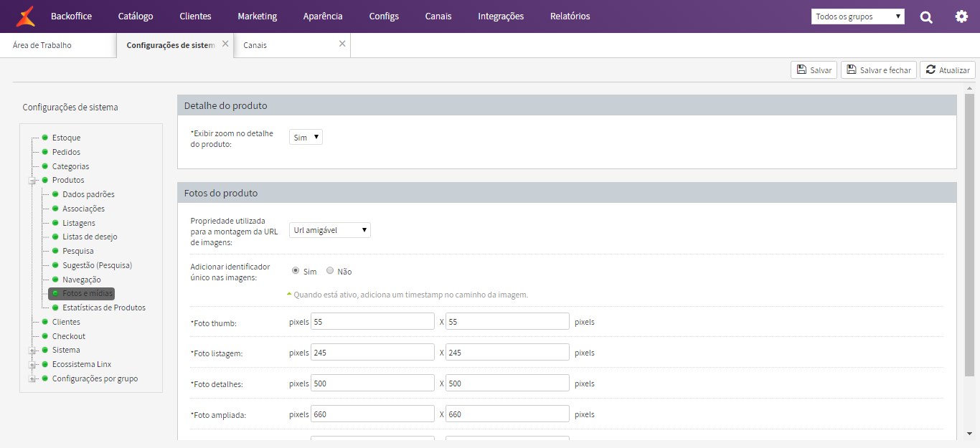Click the Foto ampliada width field
This screenshot has height=448, width=980.
(x=372, y=414)
